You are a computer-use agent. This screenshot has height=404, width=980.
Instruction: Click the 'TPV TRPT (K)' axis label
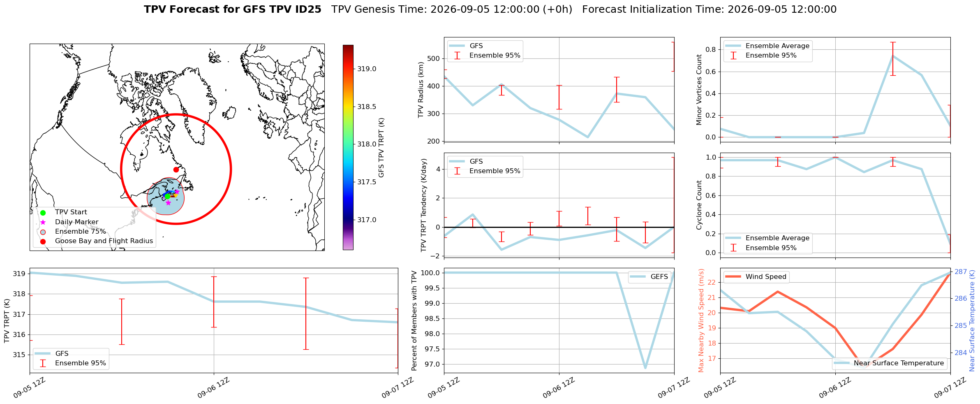tap(7, 320)
